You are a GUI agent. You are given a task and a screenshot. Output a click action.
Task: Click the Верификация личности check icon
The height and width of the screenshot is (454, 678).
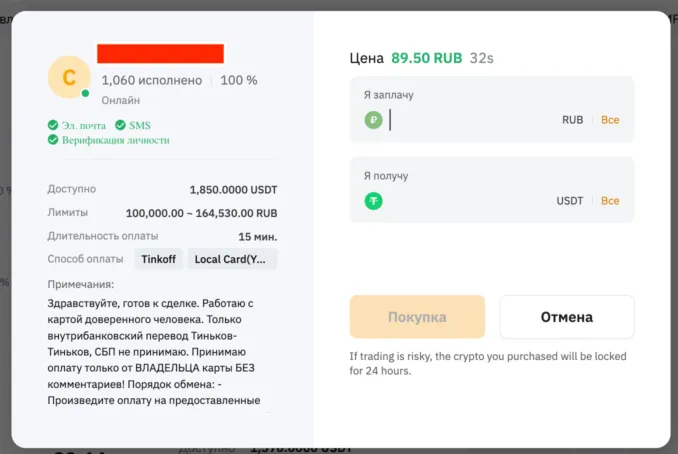point(53,140)
